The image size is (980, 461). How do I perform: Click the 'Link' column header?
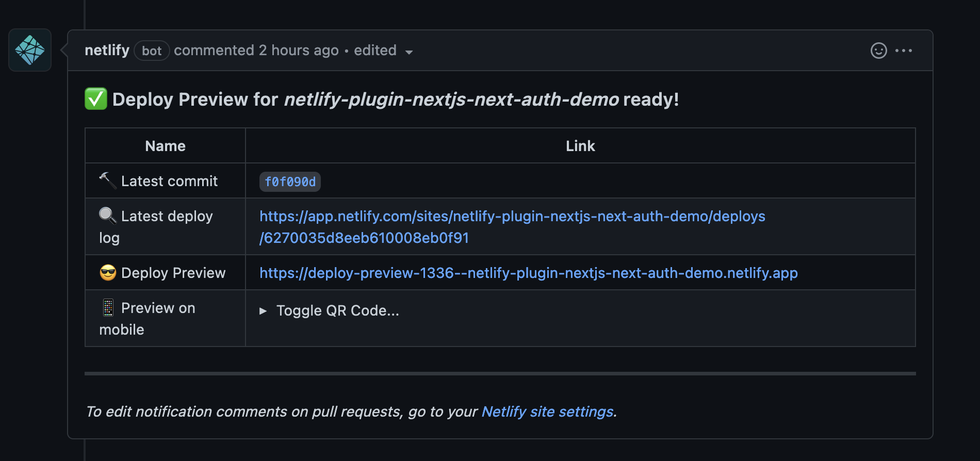click(580, 146)
